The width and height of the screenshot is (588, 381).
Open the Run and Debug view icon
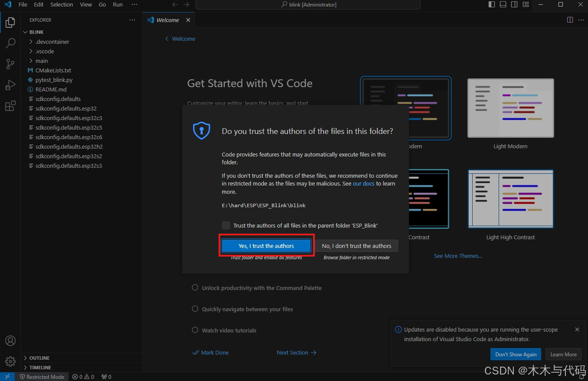(x=10, y=85)
